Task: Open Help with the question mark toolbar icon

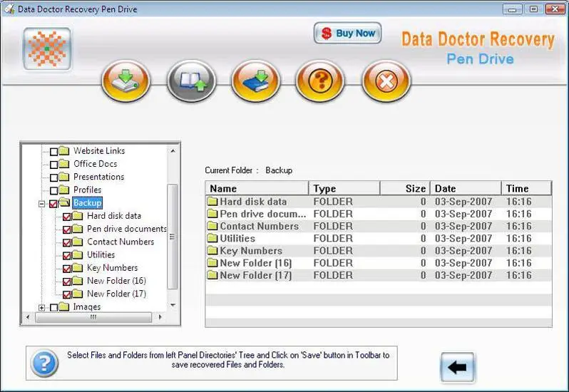Action: tap(320, 81)
